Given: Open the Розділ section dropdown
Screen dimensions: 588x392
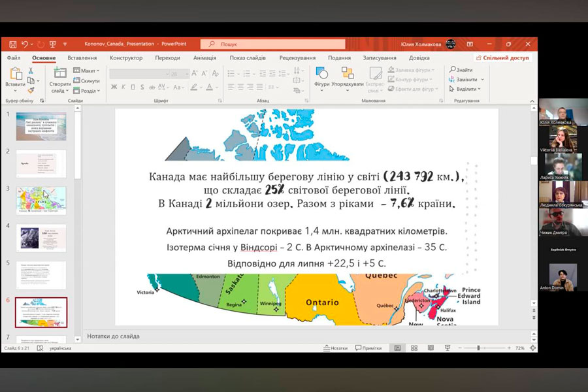Looking at the screenshot, I should click(x=86, y=91).
